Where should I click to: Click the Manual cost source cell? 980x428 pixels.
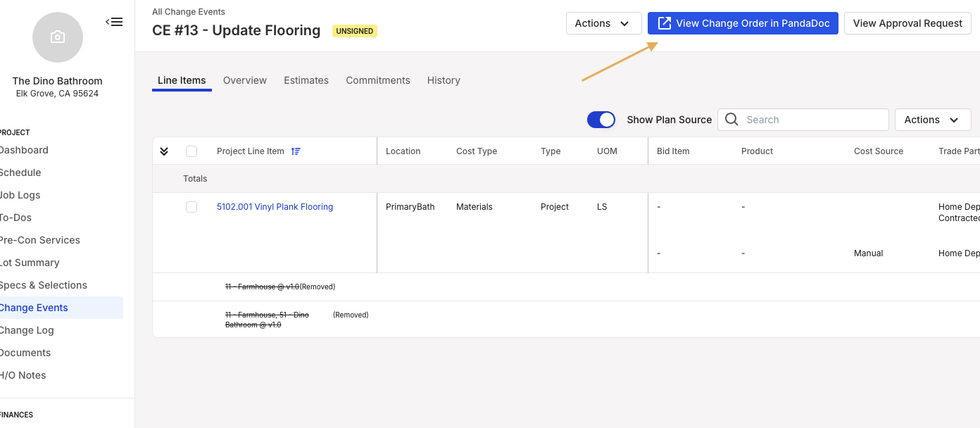coord(869,253)
